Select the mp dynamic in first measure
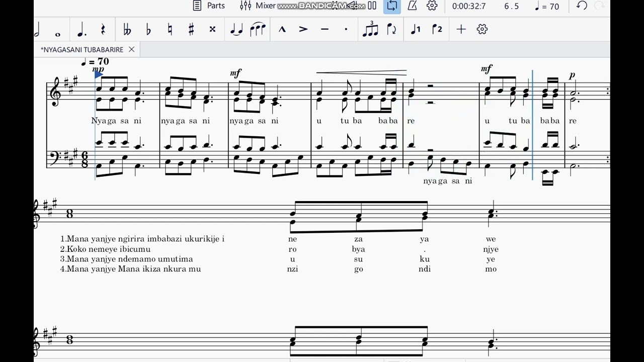The image size is (644, 362). click(x=98, y=69)
